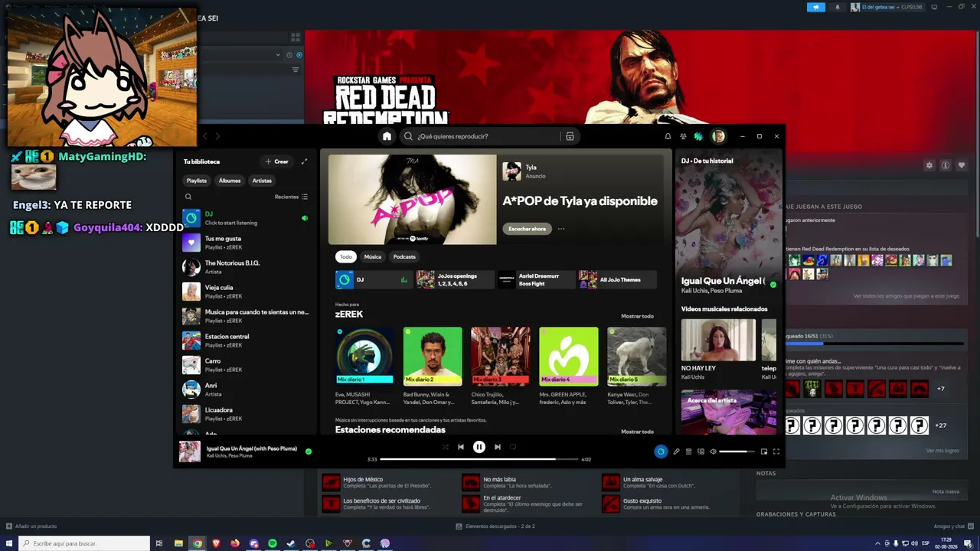Viewport: 980px width, 551px height.
Task: Click the now-playing album cover thumbnail
Action: [190, 452]
